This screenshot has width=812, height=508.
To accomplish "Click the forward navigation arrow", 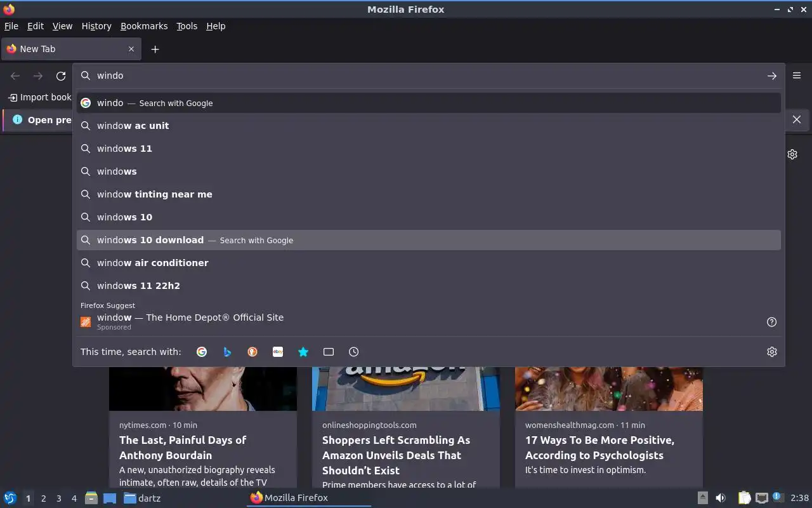I will pos(38,76).
